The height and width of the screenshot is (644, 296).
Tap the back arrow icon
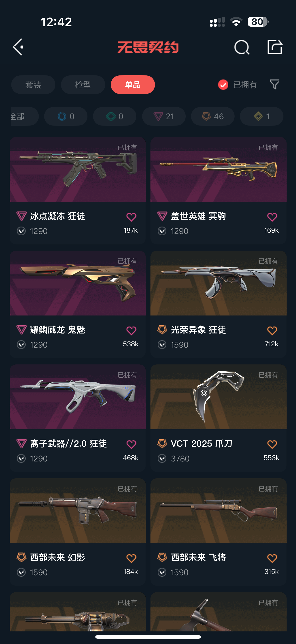[x=18, y=47]
